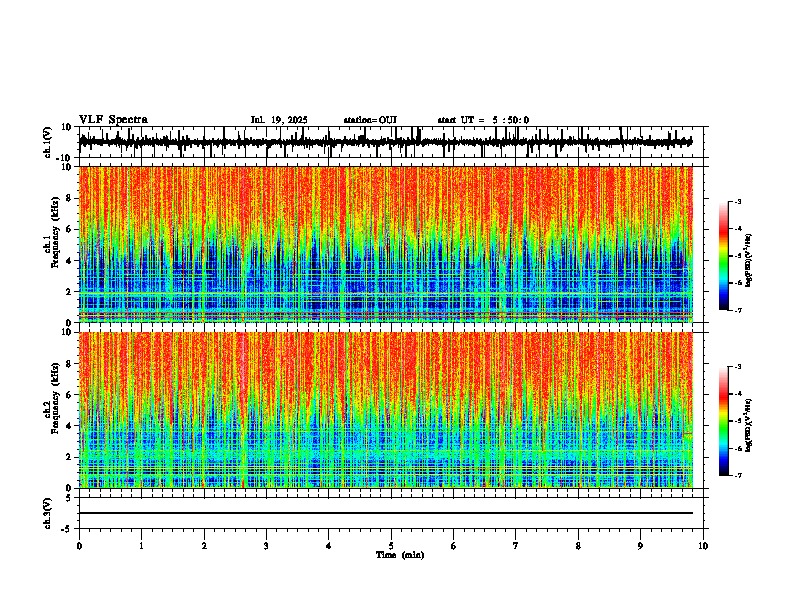Click the ch.1 voltage waveform trace panel
This screenshot has width=792, height=612.
click(391, 142)
